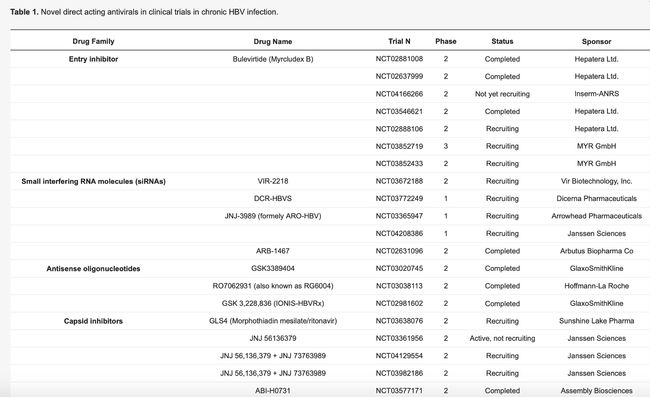Click the Trial N column header
Screen dimensions: 650x397
[399, 41]
